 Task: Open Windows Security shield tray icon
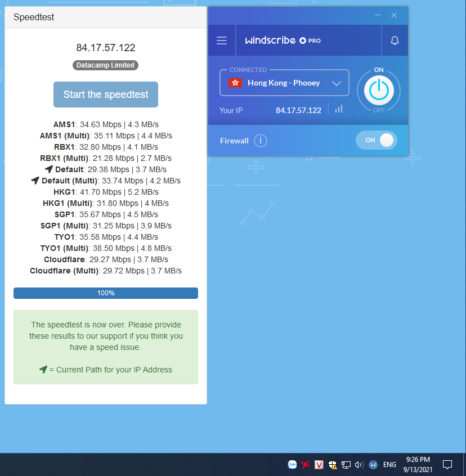pos(333,464)
